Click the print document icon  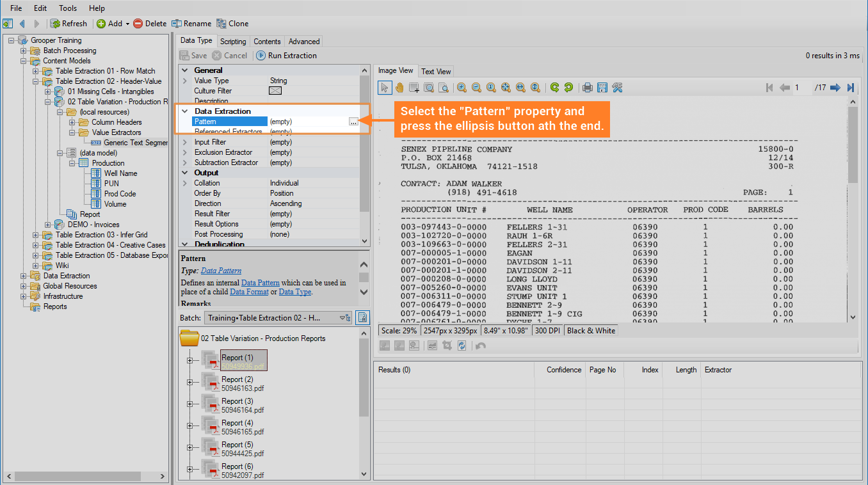coord(587,88)
